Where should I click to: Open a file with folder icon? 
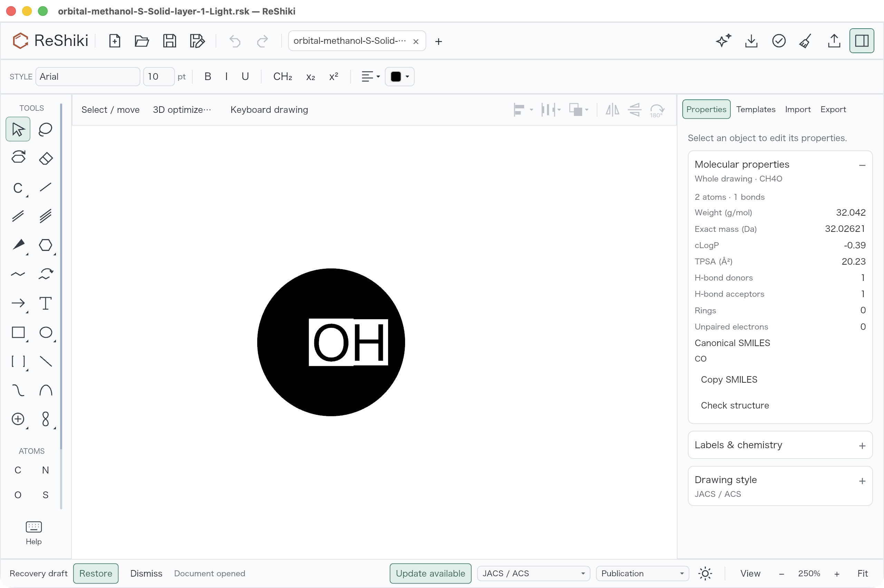coord(142,41)
